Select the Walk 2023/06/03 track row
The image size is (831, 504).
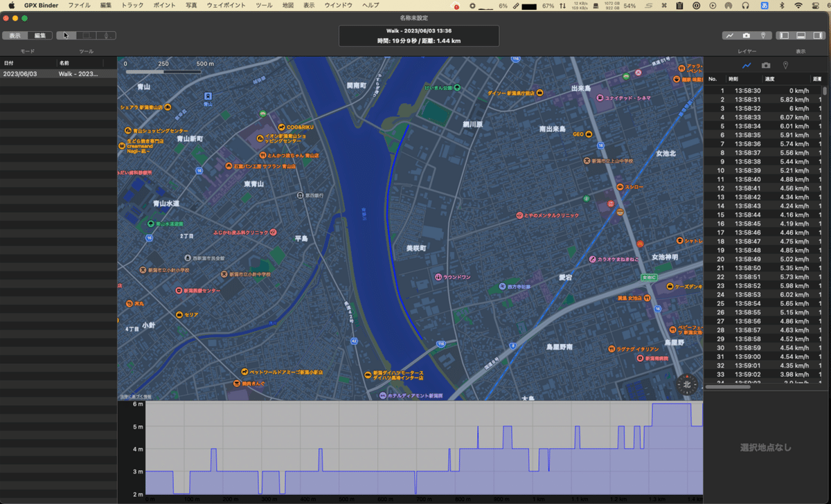(x=58, y=73)
